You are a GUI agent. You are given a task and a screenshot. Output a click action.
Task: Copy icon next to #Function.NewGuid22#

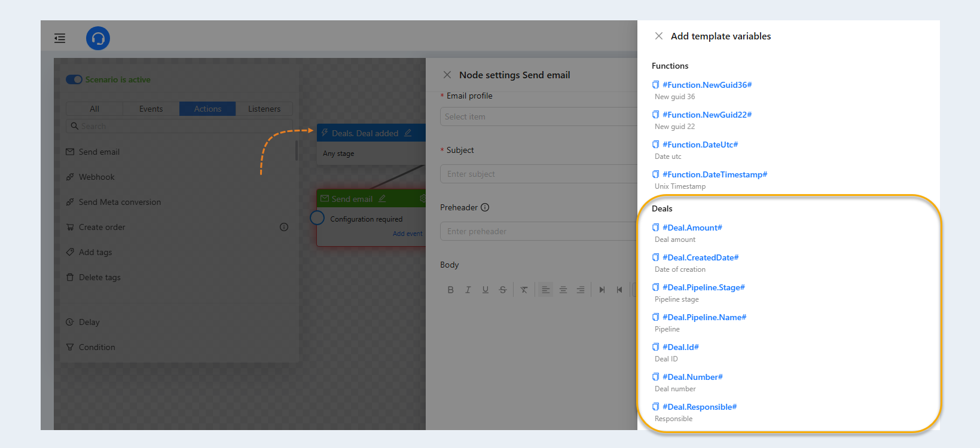point(655,115)
